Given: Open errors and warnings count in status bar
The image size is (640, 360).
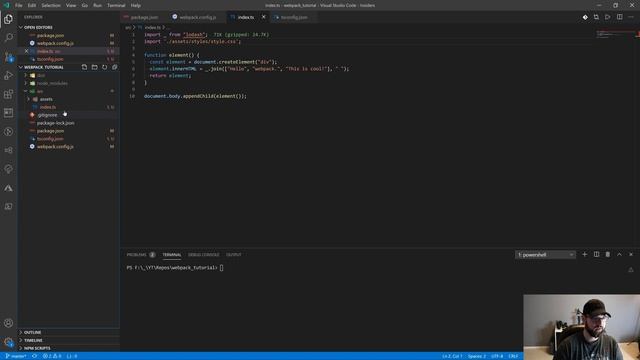Looking at the screenshot, I should coord(52,356).
